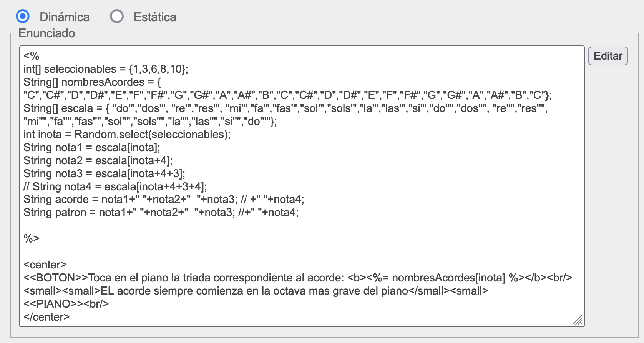The width and height of the screenshot is (644, 343).
Task: Click the 'String patron' code line
Action: (x=161, y=213)
